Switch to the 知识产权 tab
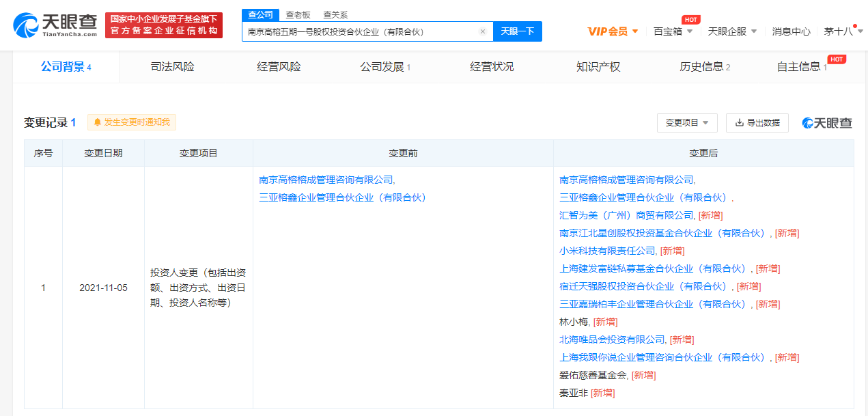The image size is (868, 416). click(x=598, y=67)
